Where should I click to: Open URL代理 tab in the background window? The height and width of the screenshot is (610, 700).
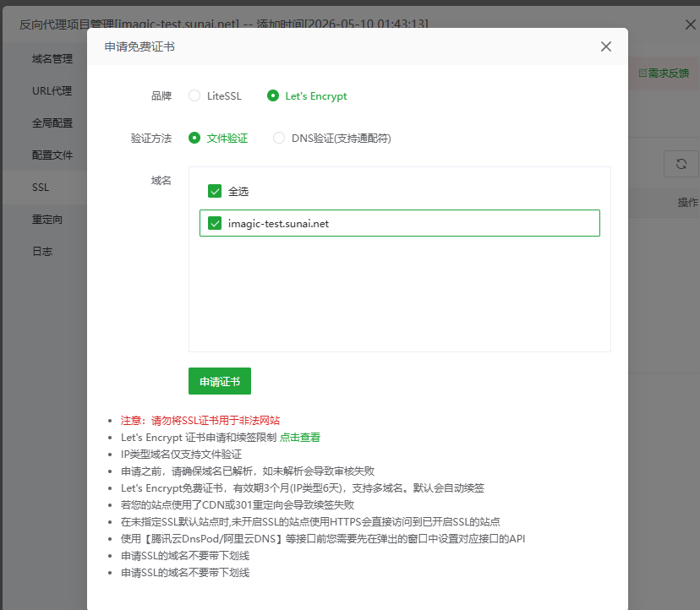(x=52, y=91)
